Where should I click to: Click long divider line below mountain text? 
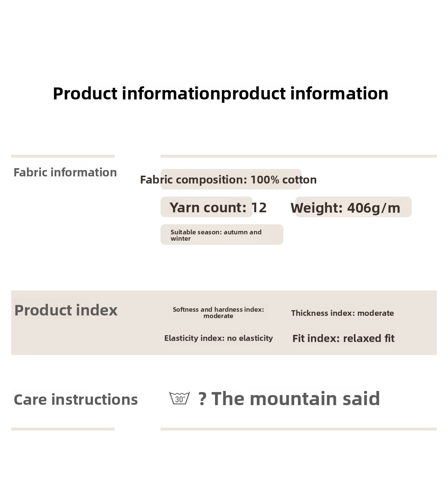(x=298, y=429)
